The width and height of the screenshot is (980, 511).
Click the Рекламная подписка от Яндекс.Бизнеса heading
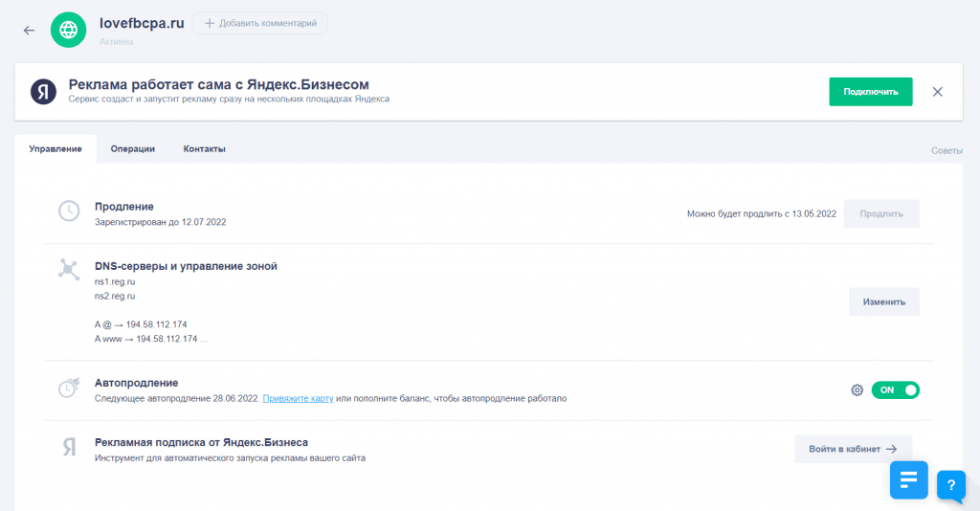pyautogui.click(x=201, y=442)
